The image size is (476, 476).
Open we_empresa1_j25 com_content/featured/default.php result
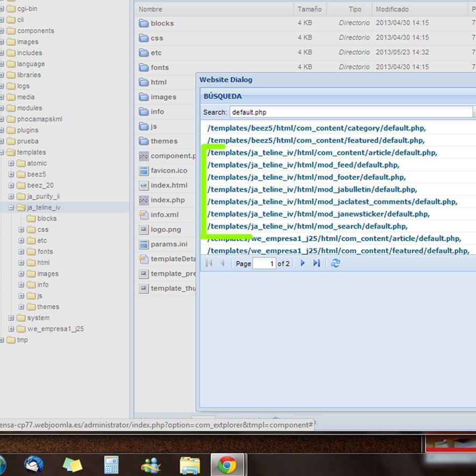[x=338, y=251]
